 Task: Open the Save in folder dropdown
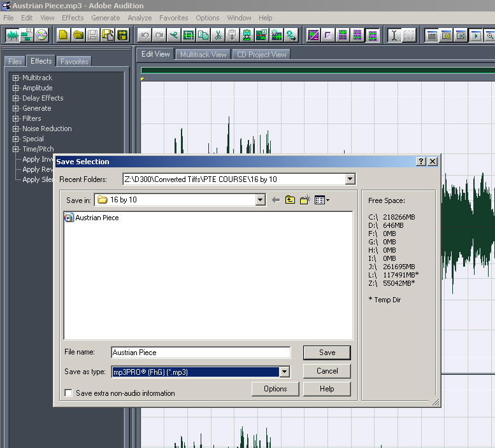pyautogui.click(x=260, y=200)
